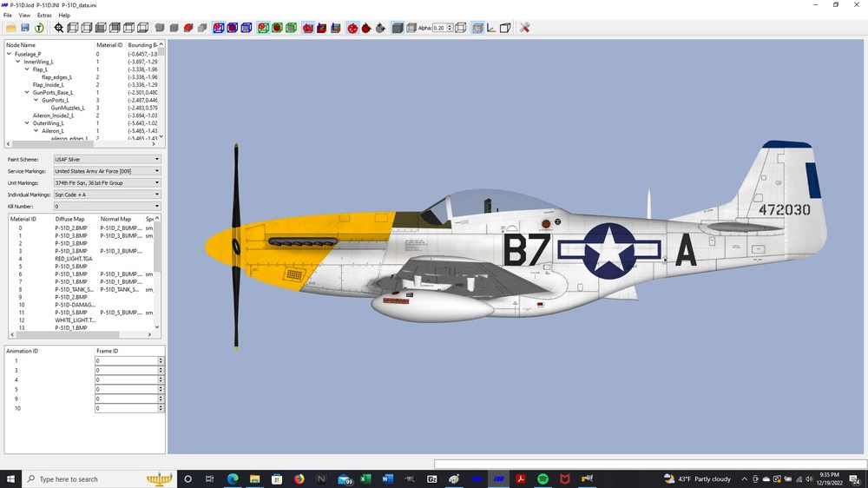Click the solid gray cube icon
This screenshot has height=488, width=868.
tap(398, 28)
